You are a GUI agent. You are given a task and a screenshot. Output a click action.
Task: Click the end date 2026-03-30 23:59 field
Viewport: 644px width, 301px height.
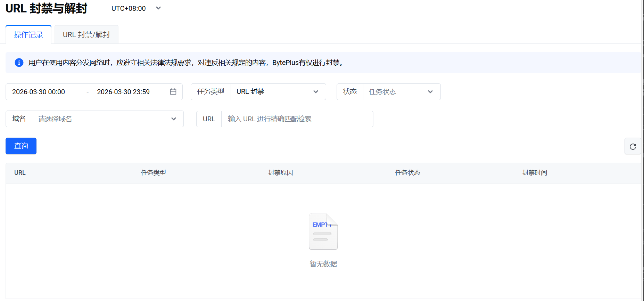[x=123, y=92]
